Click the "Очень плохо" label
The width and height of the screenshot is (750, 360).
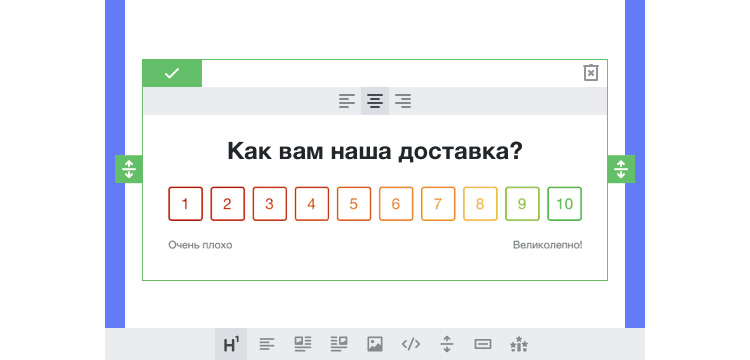coord(200,245)
